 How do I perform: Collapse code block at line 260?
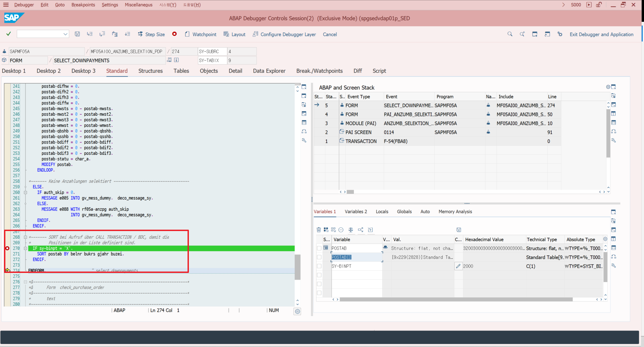coord(25,192)
